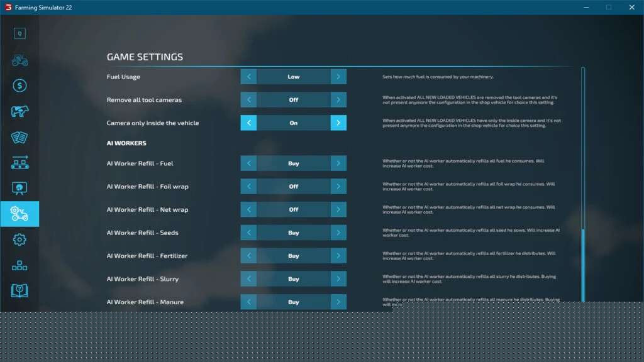Select the 'AI Worker Refill - Fuel' label
The width and height of the screenshot is (644, 362).
(x=140, y=163)
